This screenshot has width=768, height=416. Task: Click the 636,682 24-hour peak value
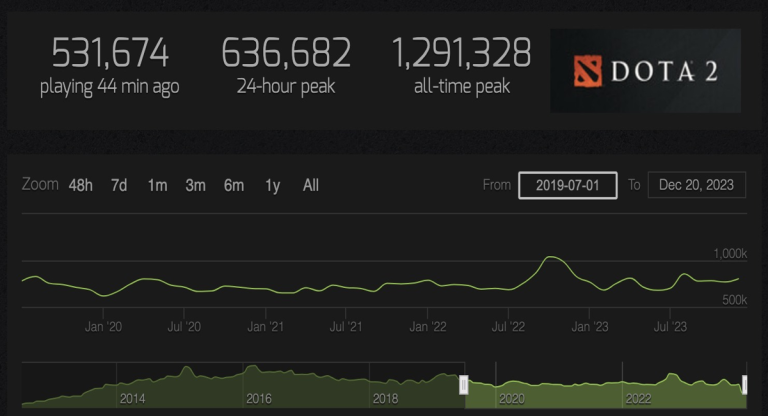[x=286, y=52]
